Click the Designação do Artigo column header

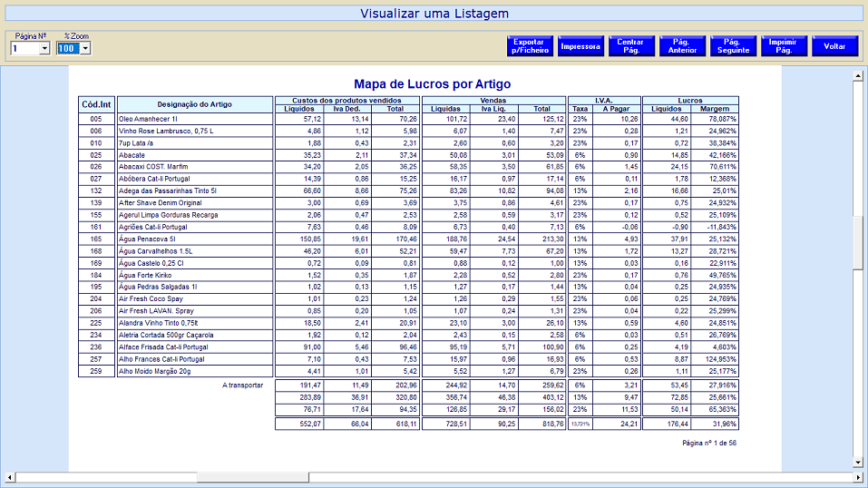(194, 104)
